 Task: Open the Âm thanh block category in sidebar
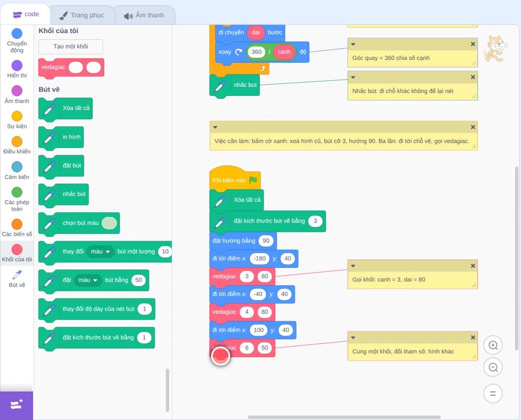pos(17,95)
